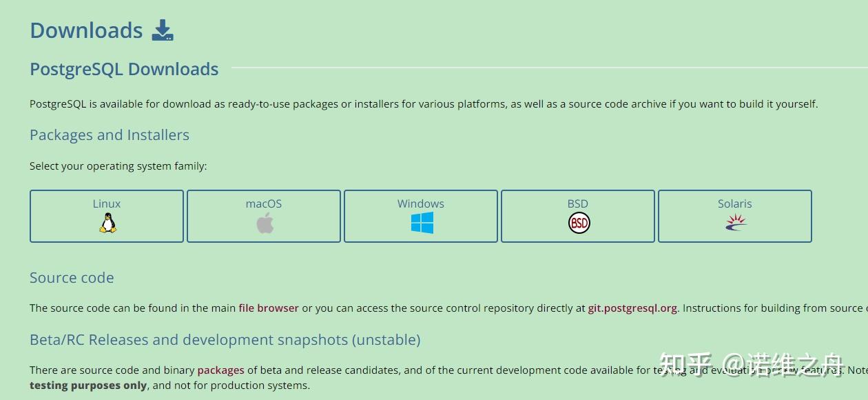The width and height of the screenshot is (868, 400).
Task: Select the Linux text label
Action: [x=107, y=203]
